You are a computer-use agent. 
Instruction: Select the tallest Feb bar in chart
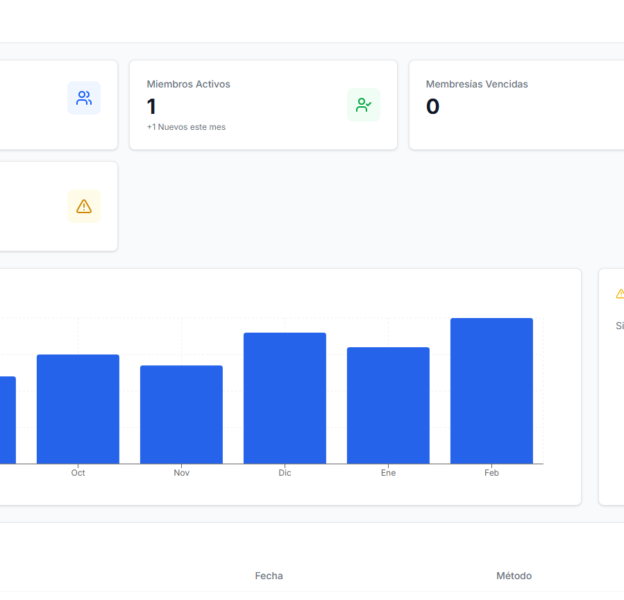click(x=491, y=391)
